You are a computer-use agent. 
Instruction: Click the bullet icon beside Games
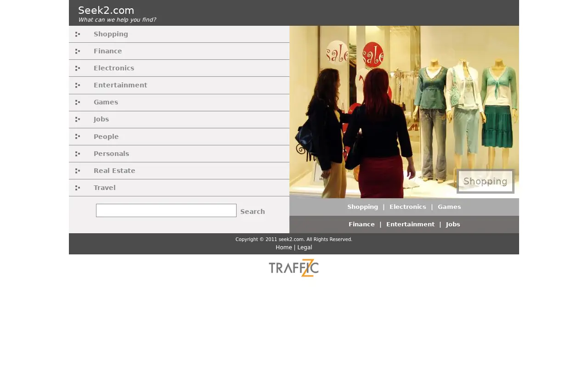pos(78,102)
